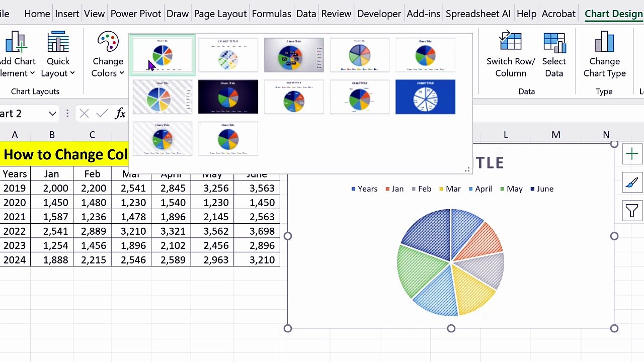Open the Help tab
Viewport: 644px width, 362px height.
point(526,14)
